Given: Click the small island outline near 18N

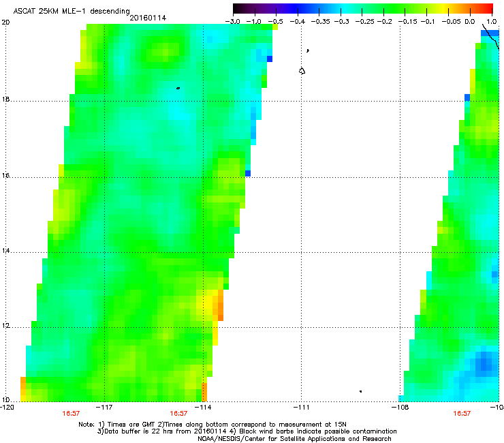Looking at the screenshot, I should pyautogui.click(x=178, y=88).
